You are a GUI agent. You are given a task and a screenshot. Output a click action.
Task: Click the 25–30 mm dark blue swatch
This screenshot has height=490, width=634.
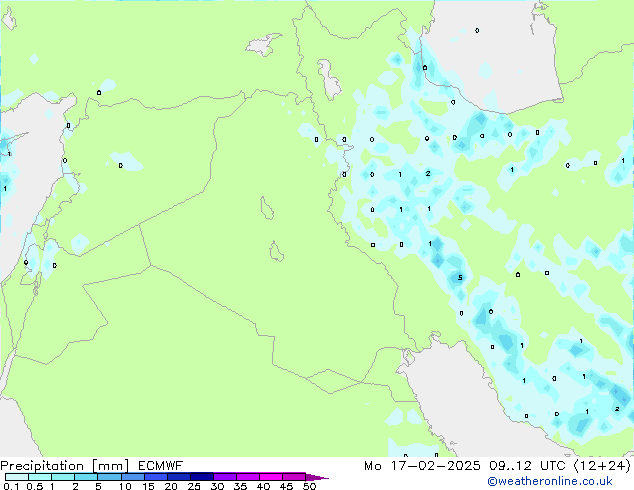(x=201, y=477)
